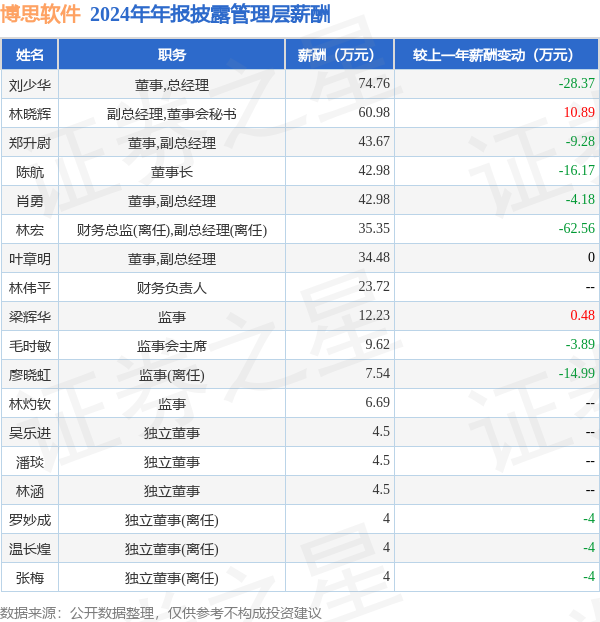600x622 pixels.
Task: Click the 2024年年报披露管理层薪酬 title
Action: (210, 15)
